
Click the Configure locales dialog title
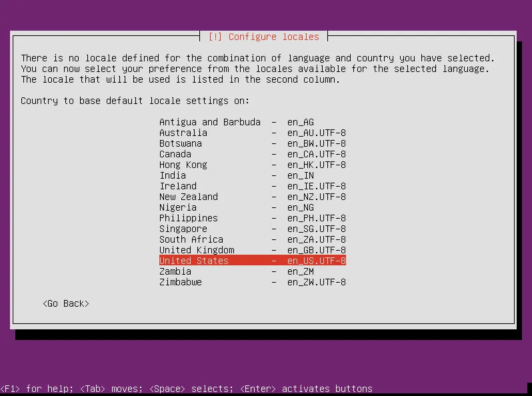264,37
